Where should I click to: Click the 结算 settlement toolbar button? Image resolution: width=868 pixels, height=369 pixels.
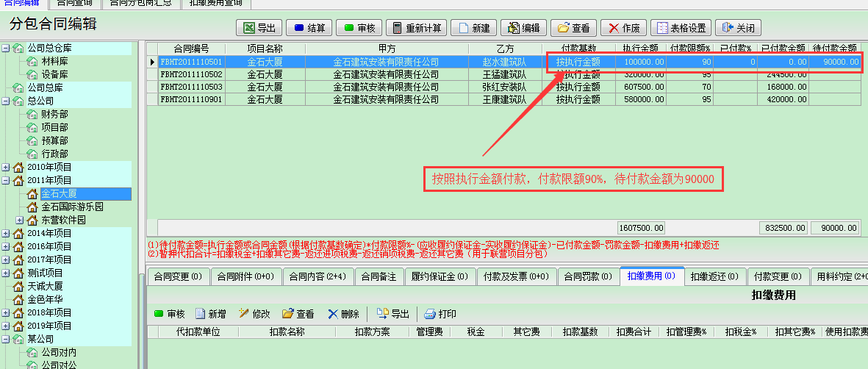pos(309,28)
